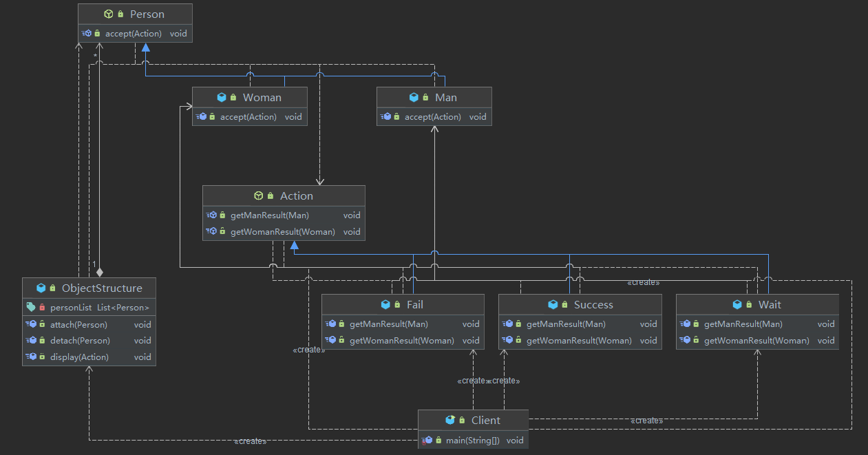This screenshot has height=455, width=868.
Task: Click the Man accept method icon
Action: 385,117
